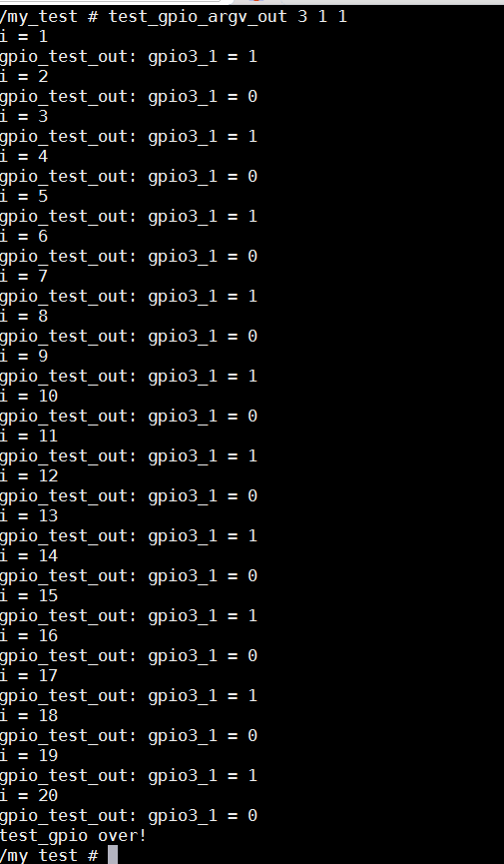The image size is (504, 864).
Task: Click the 'i = 19' output line
Action: point(29,755)
